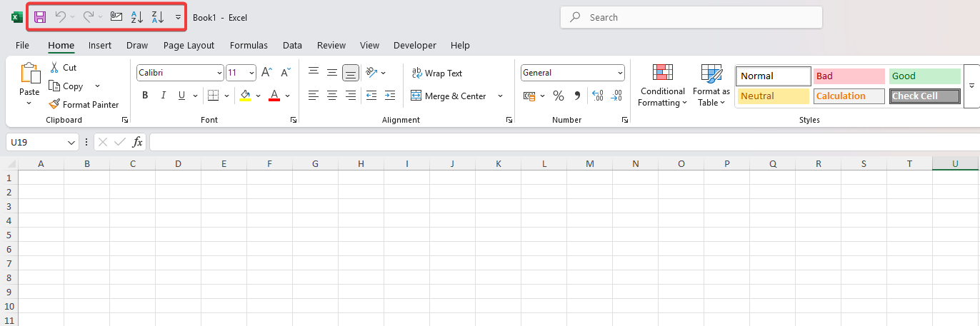Apply the Good cell style
This screenshot has width=980, height=326.
coord(925,76)
